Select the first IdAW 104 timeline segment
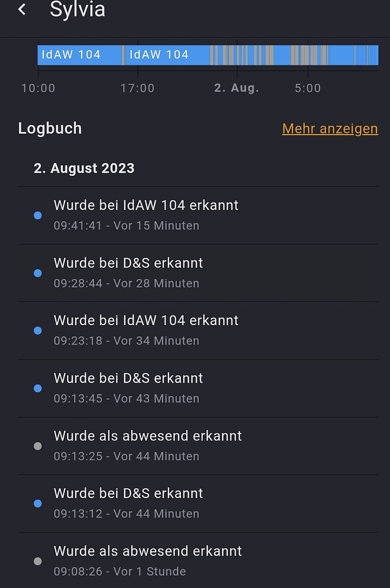This screenshot has width=390, height=588. 79,55
